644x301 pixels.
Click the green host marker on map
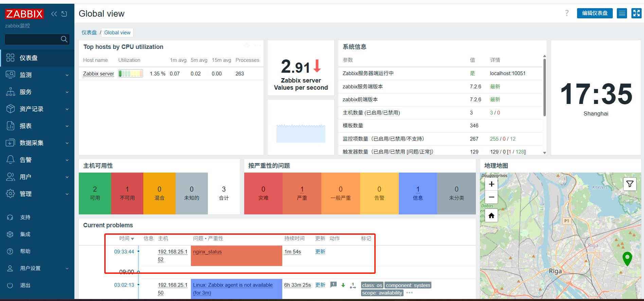click(x=627, y=259)
